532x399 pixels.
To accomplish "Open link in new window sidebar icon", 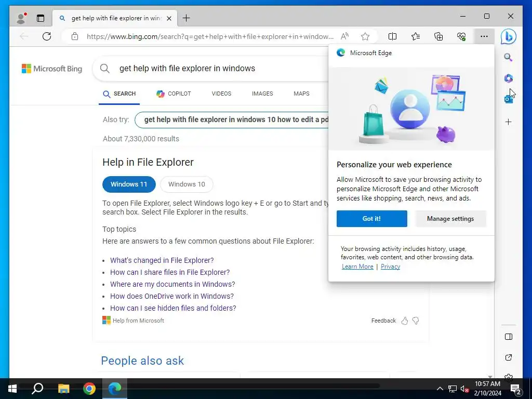I will pos(508,357).
